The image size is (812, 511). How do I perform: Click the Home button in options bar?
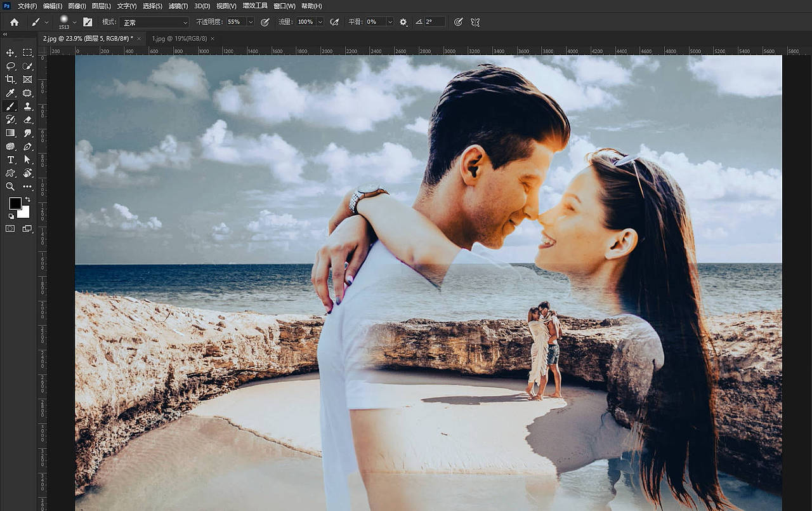[14, 22]
